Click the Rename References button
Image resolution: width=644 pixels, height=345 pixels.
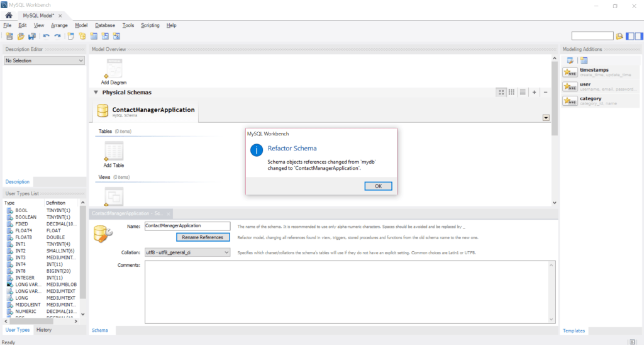tap(203, 237)
